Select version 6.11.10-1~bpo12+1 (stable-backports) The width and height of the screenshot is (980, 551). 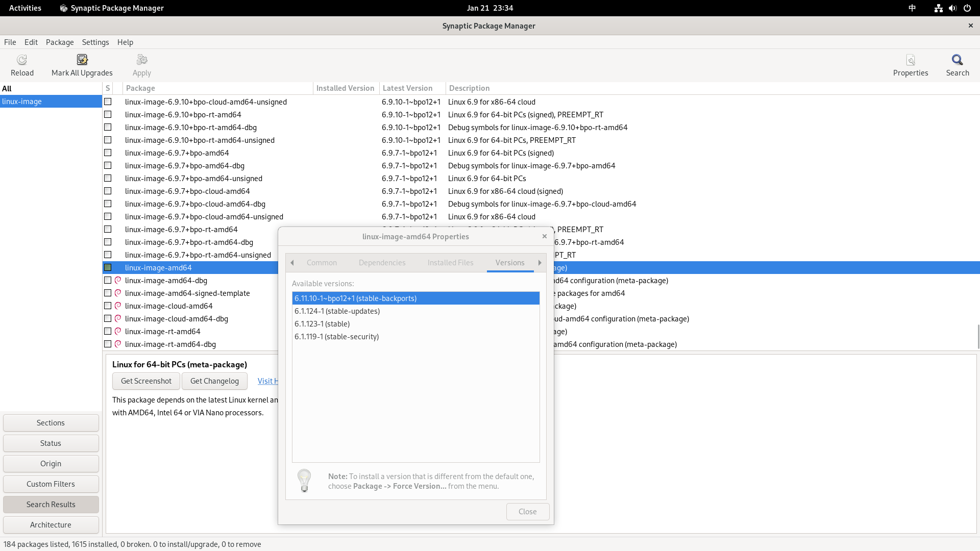pyautogui.click(x=415, y=298)
